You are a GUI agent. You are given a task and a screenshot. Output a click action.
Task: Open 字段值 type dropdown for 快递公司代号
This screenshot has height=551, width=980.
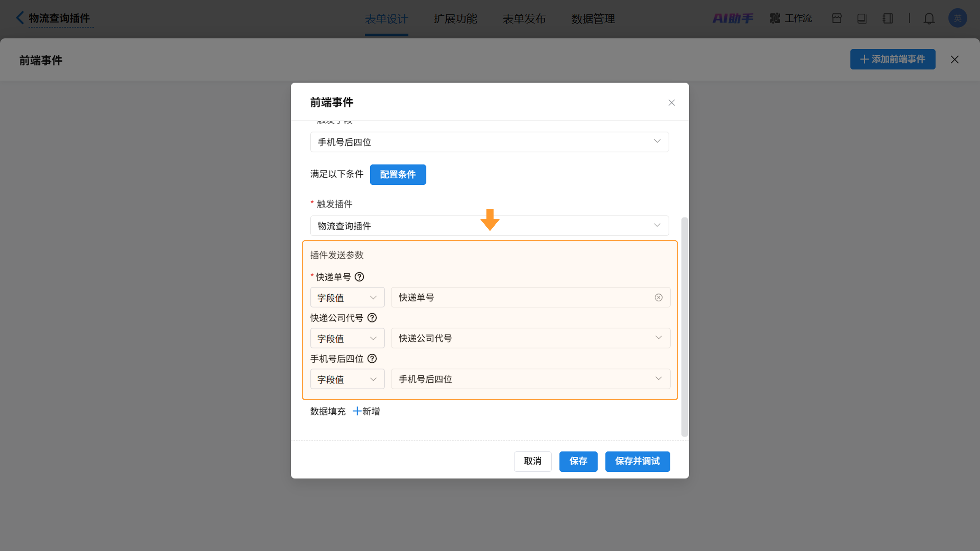(347, 338)
